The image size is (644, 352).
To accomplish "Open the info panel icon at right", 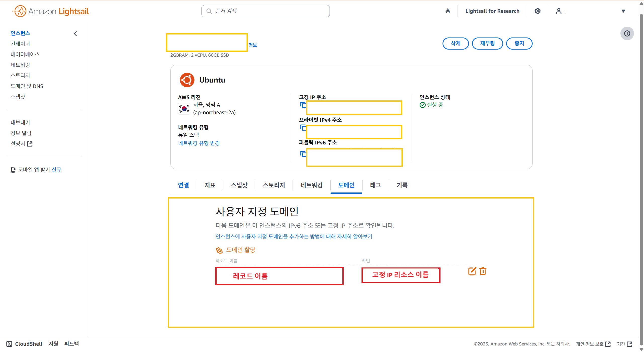I will point(627,33).
